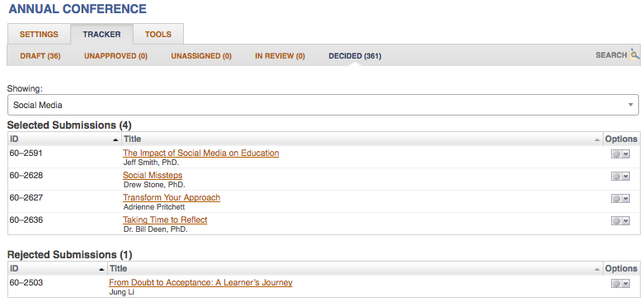Click the Search magnifier icon
The height and width of the screenshot is (302, 644).
(x=635, y=54)
